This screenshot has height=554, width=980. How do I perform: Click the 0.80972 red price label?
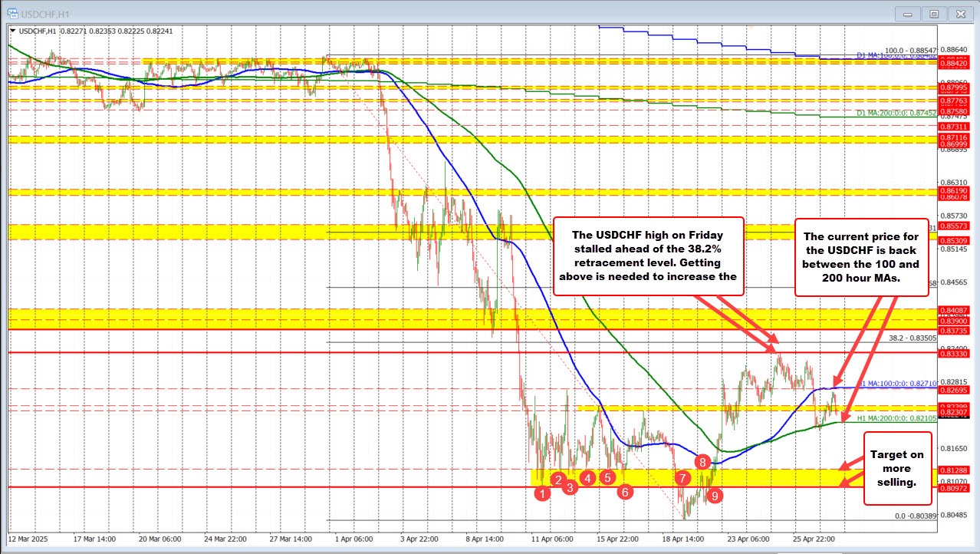955,487
